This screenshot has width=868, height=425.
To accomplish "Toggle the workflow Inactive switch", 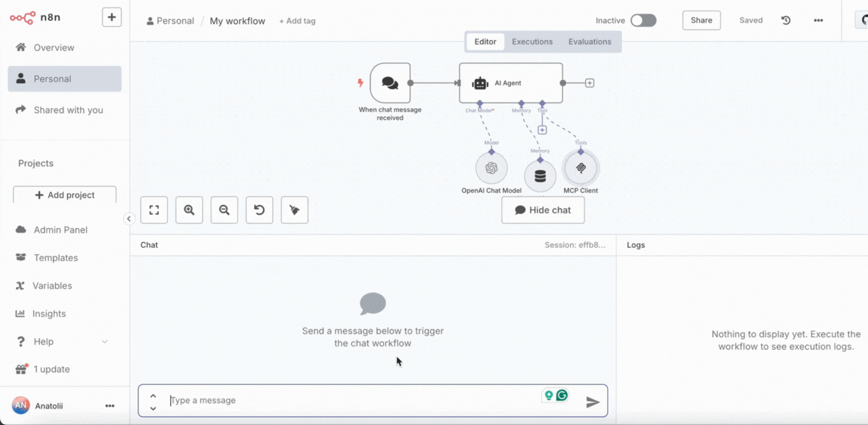I will point(643,20).
